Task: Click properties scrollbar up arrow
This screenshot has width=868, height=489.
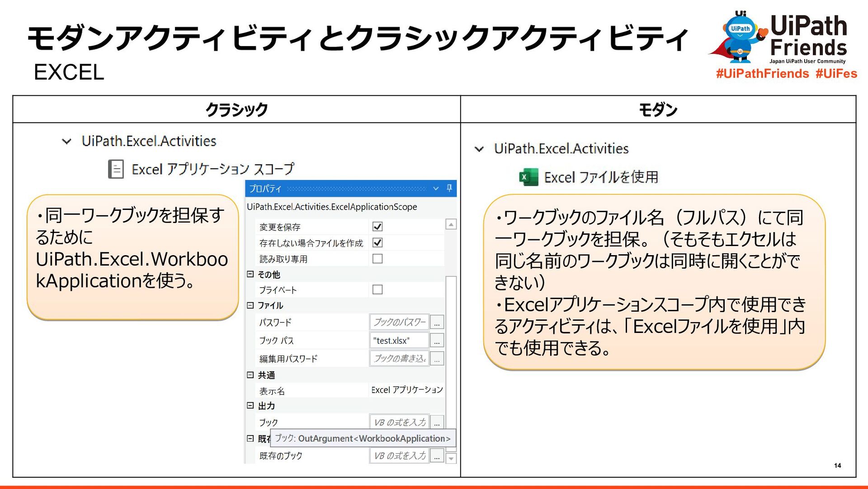Action: pos(451,224)
